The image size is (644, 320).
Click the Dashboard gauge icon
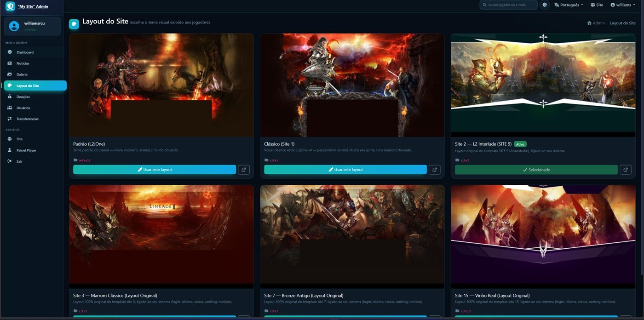click(10, 52)
